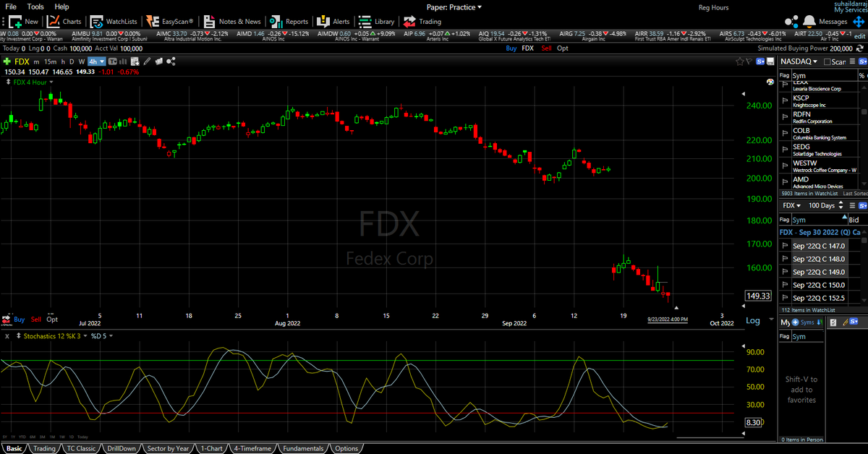Flag the SEDG watchlist row
Screen dimensions: 868x454
784,150
